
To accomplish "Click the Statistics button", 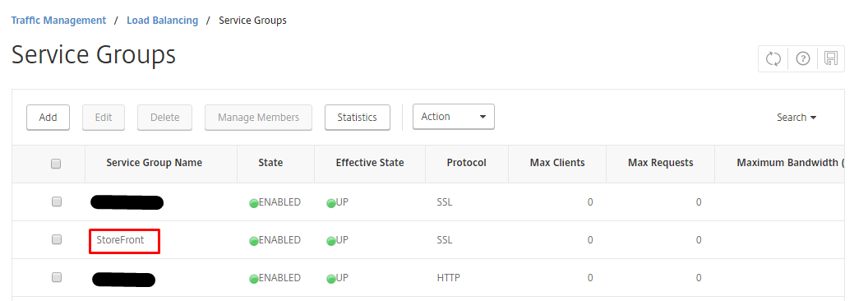I will [x=357, y=118].
